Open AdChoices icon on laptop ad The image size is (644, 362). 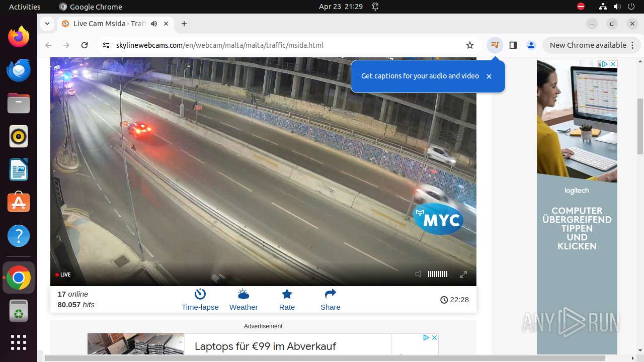tap(426, 337)
